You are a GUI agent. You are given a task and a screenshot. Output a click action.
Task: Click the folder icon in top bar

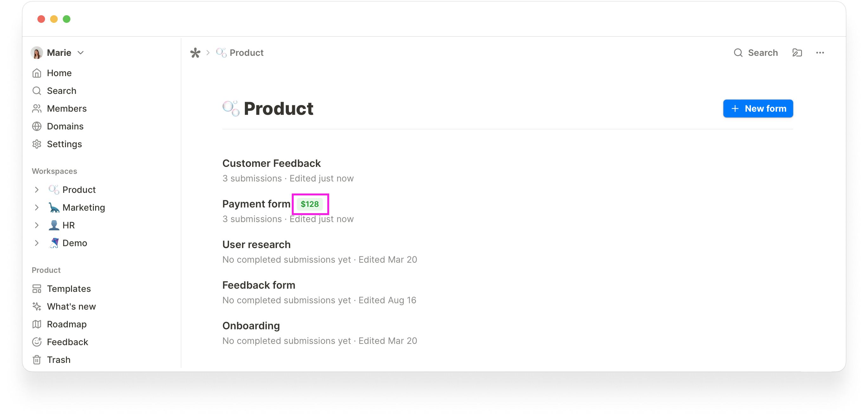pyautogui.click(x=797, y=53)
